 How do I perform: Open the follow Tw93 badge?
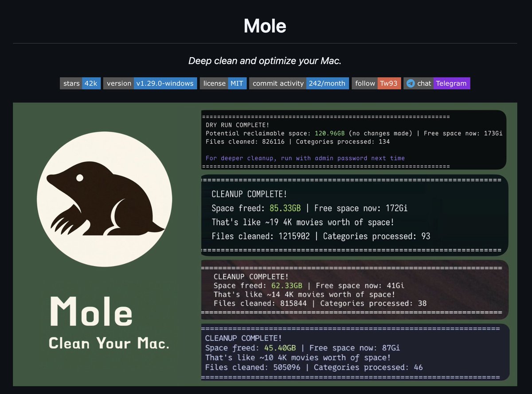point(376,83)
